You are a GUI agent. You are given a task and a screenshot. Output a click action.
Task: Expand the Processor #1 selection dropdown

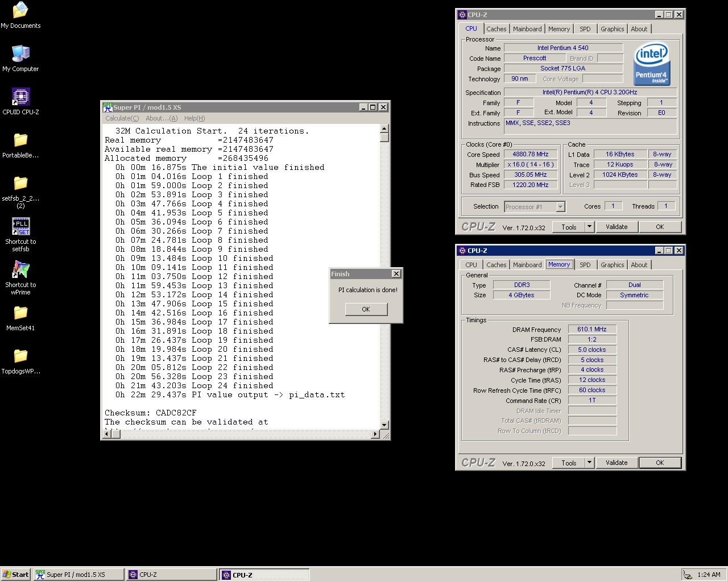click(560, 207)
